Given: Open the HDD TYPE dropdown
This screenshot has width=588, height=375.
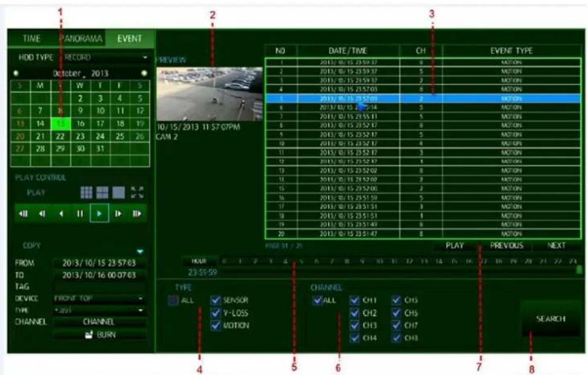Looking at the screenshot, I should click(x=105, y=57).
